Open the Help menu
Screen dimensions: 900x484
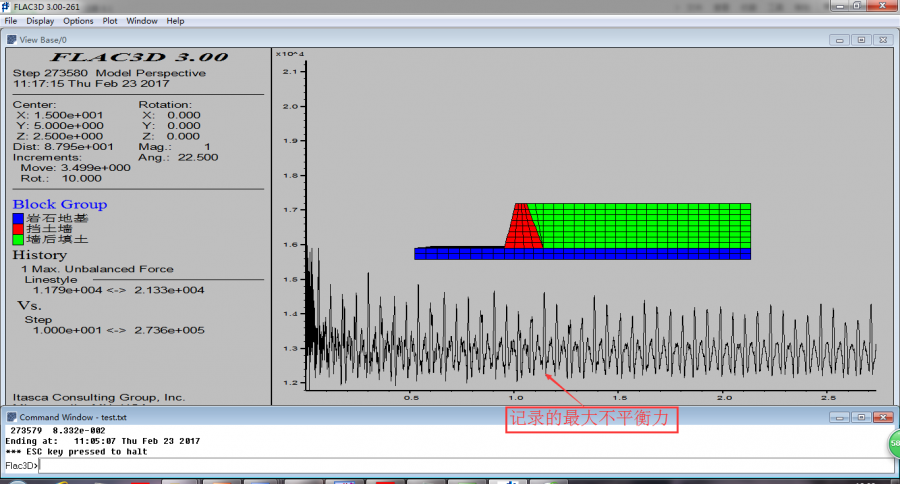pyautogui.click(x=175, y=21)
